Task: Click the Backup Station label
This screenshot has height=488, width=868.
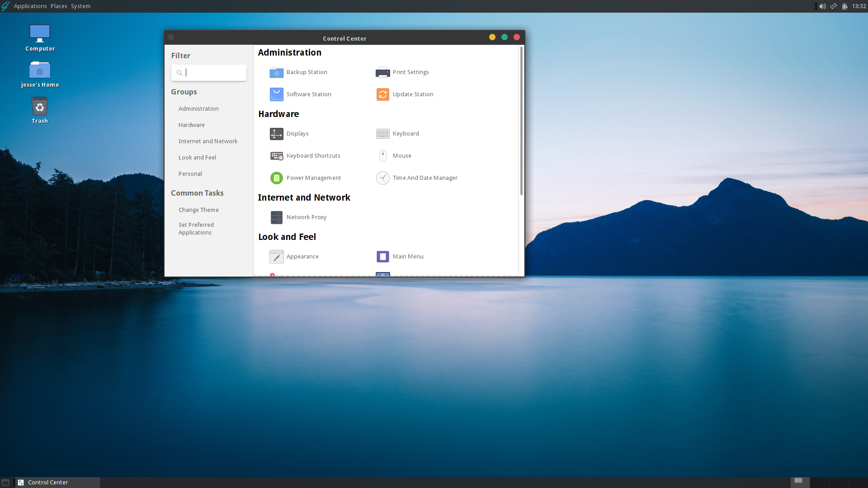Action: coord(307,72)
